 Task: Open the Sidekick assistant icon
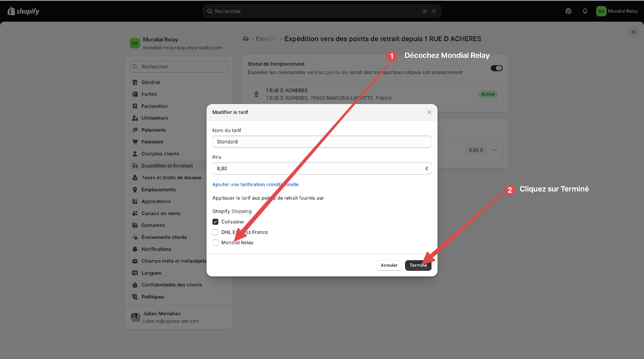(x=568, y=11)
